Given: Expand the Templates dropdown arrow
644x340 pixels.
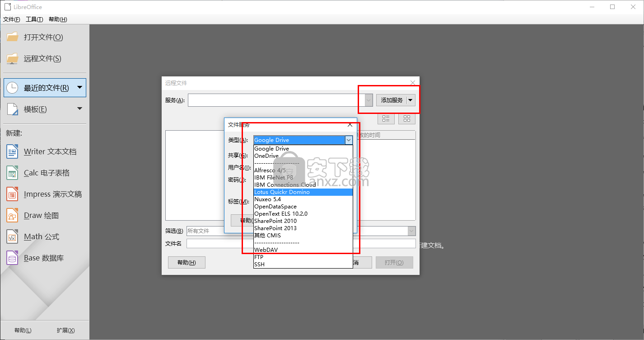Looking at the screenshot, I should pos(79,109).
